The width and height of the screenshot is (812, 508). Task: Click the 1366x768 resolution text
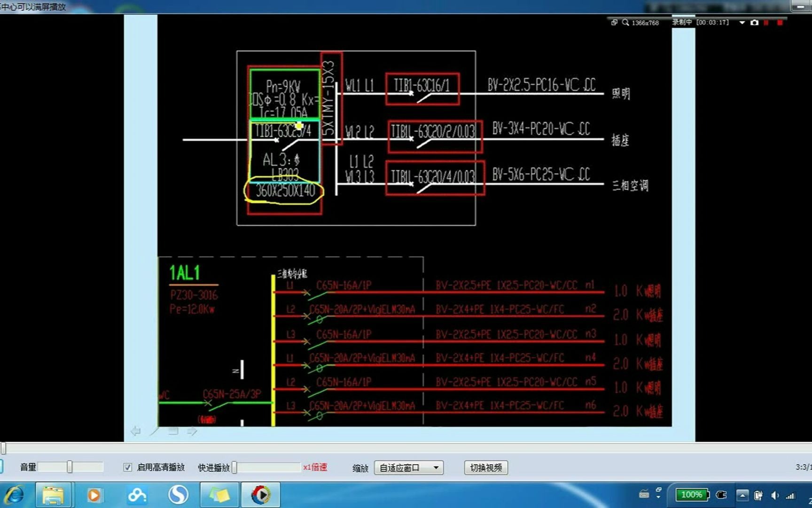(645, 23)
